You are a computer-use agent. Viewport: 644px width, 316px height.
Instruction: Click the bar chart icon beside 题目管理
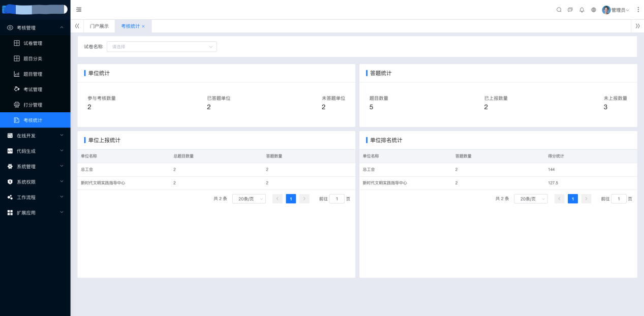click(17, 74)
